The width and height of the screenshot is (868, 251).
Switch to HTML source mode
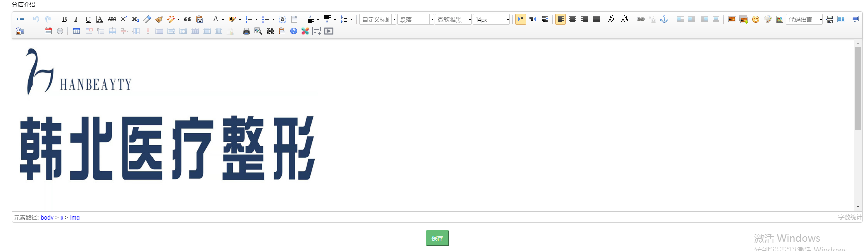coord(20,19)
